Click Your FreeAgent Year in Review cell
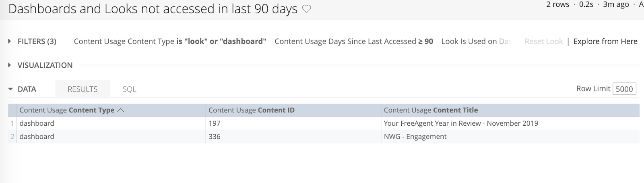Viewport: 644px width, 183px height. [x=460, y=123]
